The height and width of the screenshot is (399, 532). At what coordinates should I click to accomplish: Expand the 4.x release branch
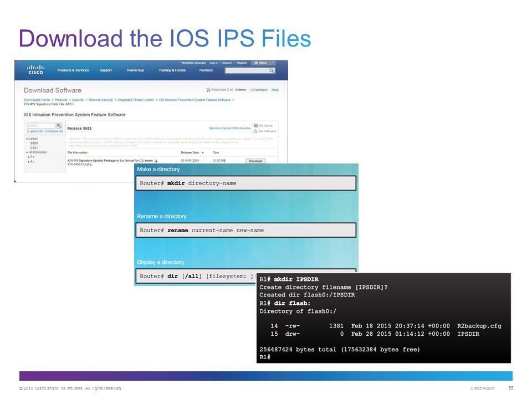point(29,161)
